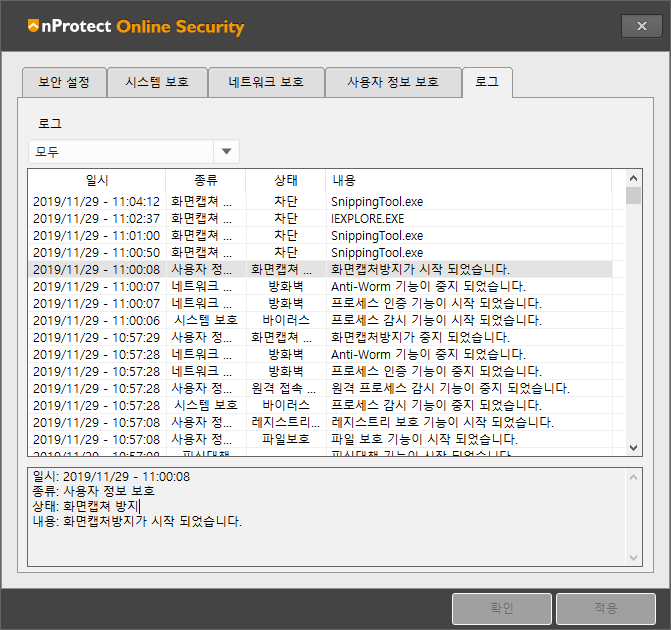This screenshot has height=630, width=671.
Task: Sort log by 일시 column header
Action: (x=97, y=180)
